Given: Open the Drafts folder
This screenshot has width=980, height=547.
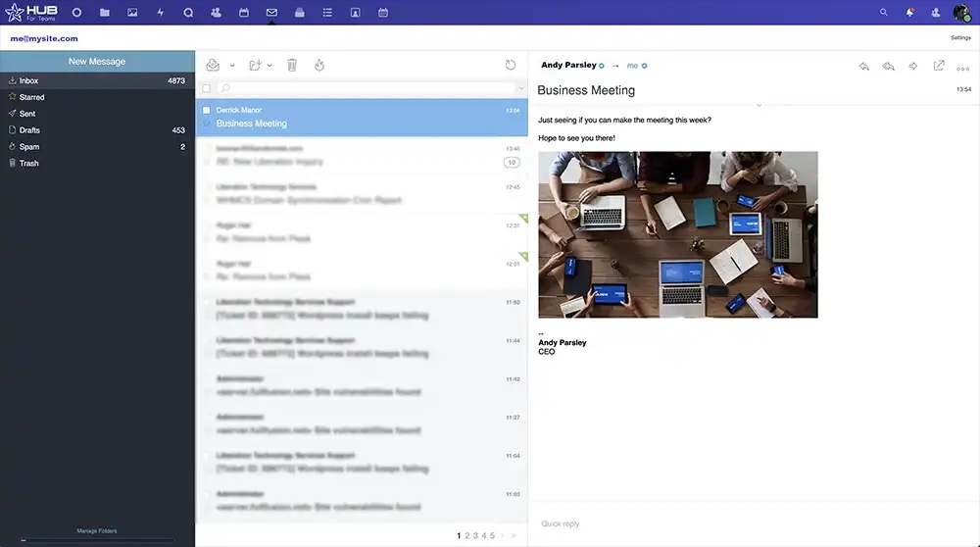Looking at the screenshot, I should pos(29,130).
